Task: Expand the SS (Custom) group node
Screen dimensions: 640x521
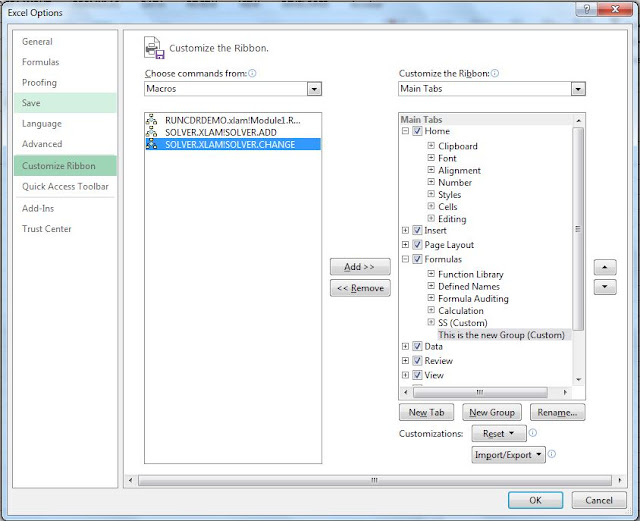Action: pyautogui.click(x=431, y=322)
